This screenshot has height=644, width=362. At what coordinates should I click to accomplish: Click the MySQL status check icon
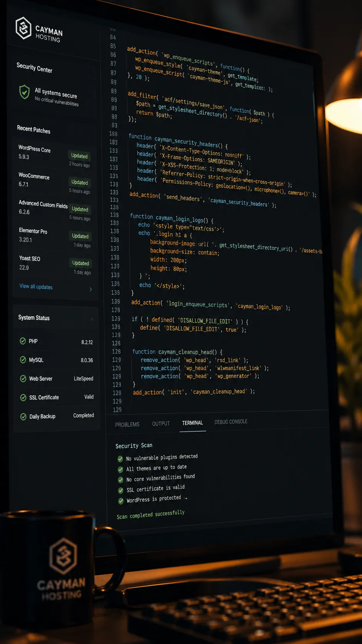pos(23,360)
